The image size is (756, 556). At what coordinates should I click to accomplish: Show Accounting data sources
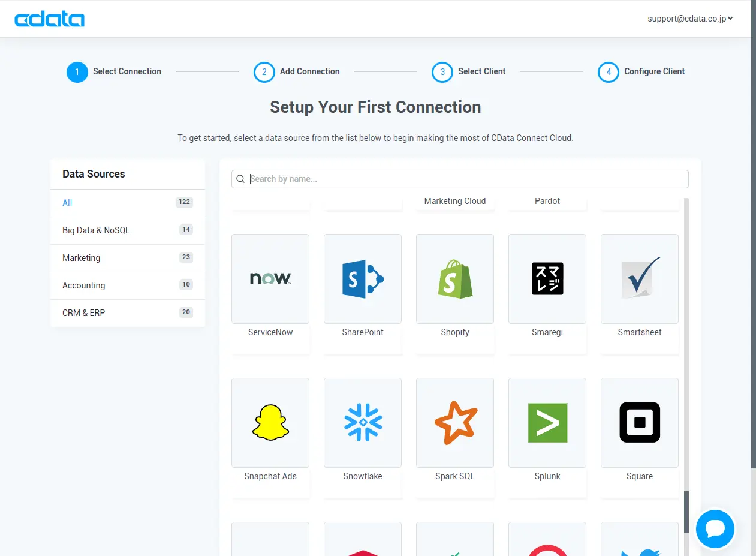(128, 285)
